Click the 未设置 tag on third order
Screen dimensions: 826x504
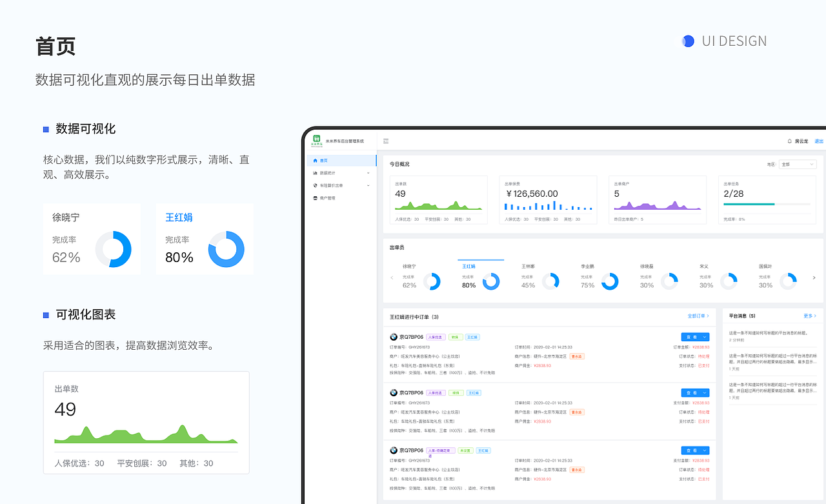tap(465, 450)
